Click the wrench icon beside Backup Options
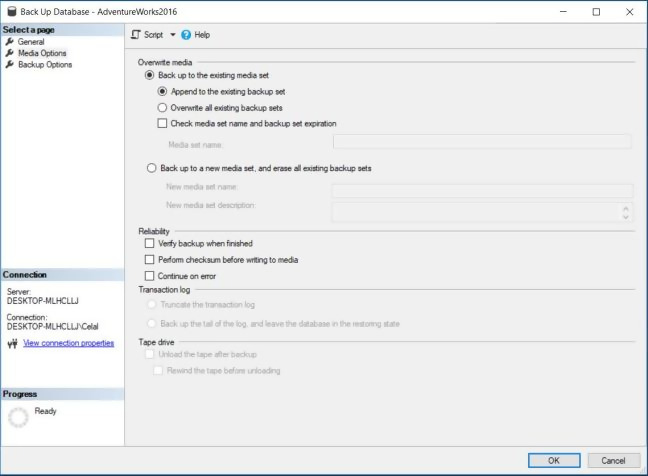The width and height of the screenshot is (648, 476). pyautogui.click(x=10, y=64)
